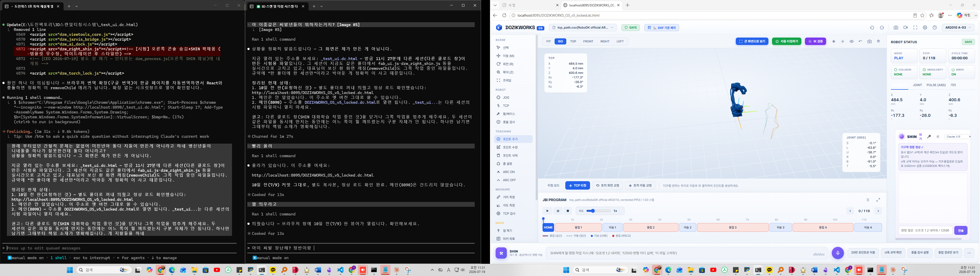Switch to the JOINT tab in Robot Status

click(917, 85)
